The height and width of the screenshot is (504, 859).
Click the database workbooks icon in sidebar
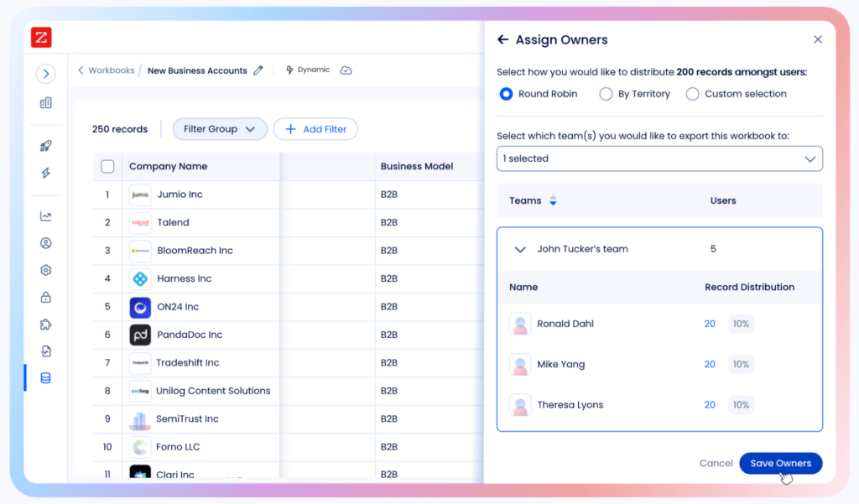(45, 377)
